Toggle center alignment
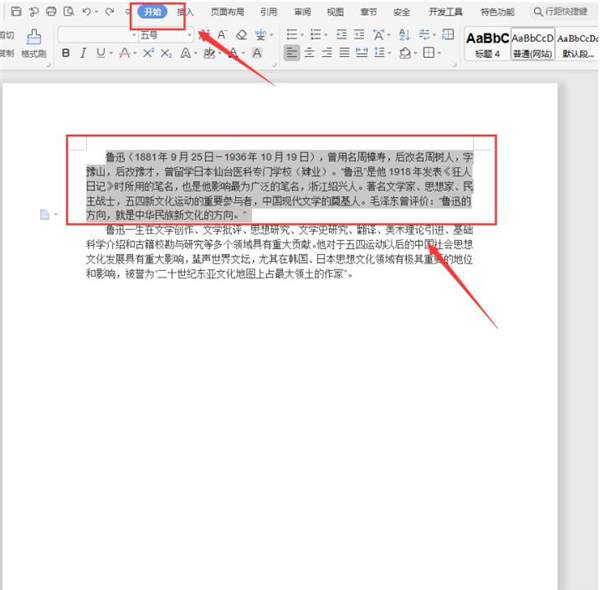The image size is (600, 590). [309, 52]
